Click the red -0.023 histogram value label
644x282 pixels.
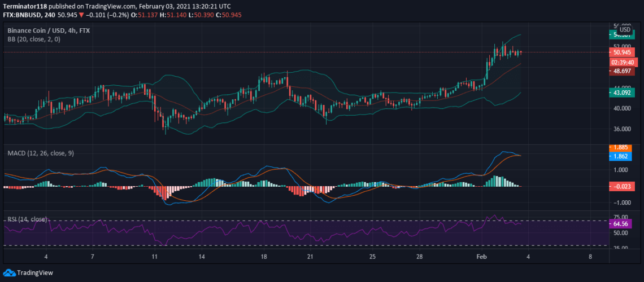[x=621, y=186]
